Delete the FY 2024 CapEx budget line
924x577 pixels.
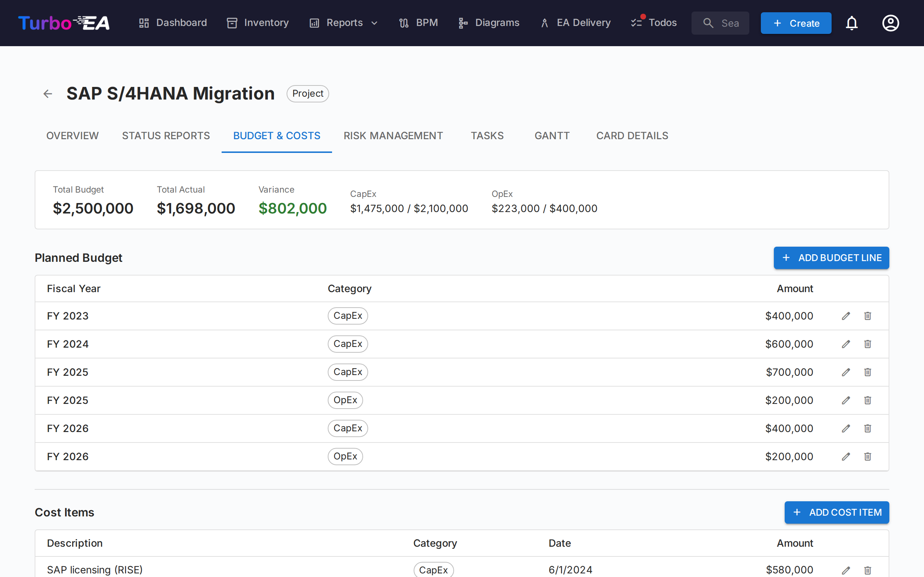tap(867, 344)
